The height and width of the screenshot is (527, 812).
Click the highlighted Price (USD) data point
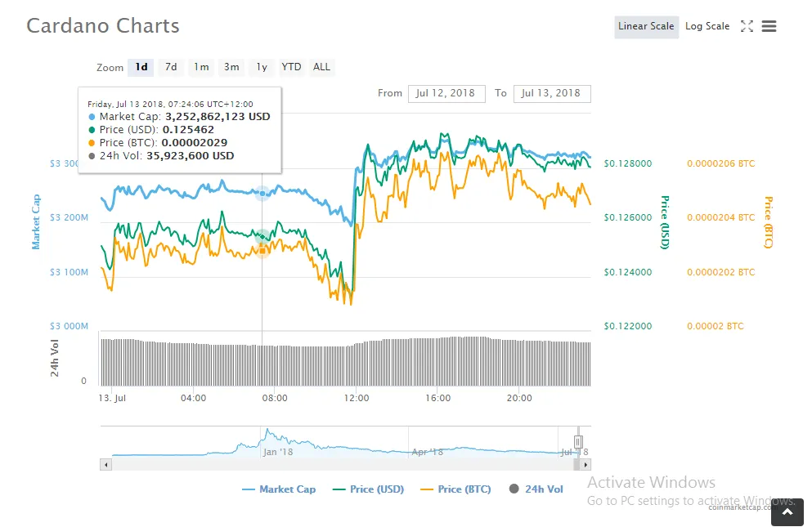[262, 237]
